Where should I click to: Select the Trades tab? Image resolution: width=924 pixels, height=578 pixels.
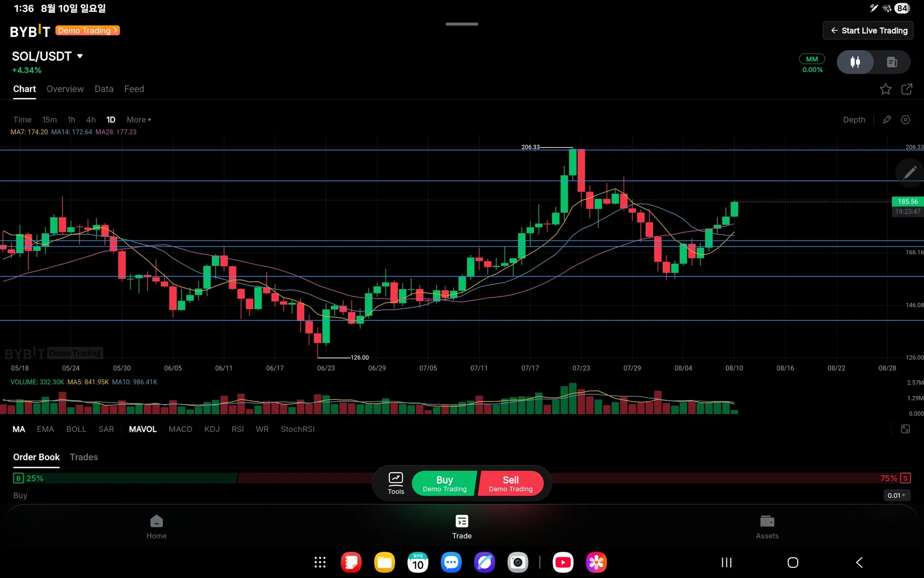point(84,457)
